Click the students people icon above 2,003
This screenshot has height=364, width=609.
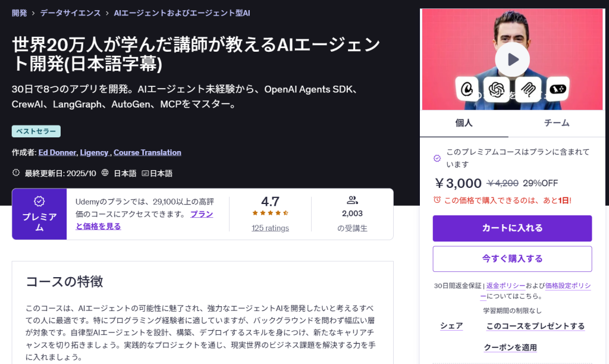tap(352, 200)
